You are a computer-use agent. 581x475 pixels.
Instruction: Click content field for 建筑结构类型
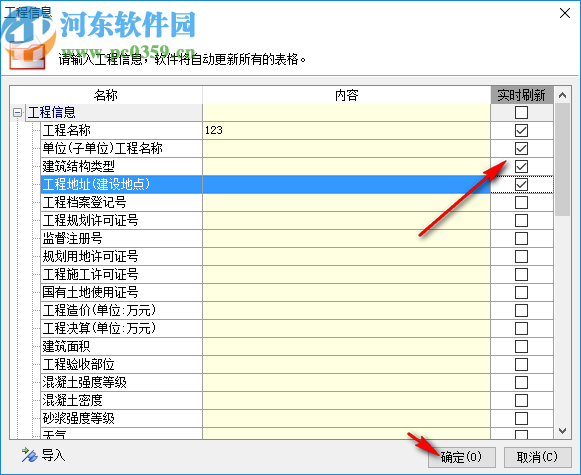(x=346, y=166)
